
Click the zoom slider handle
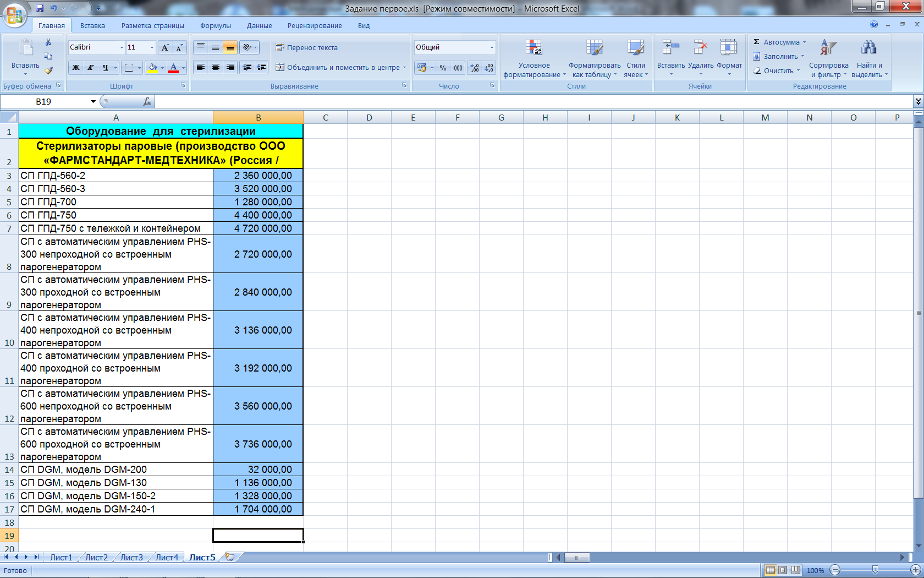(875, 570)
